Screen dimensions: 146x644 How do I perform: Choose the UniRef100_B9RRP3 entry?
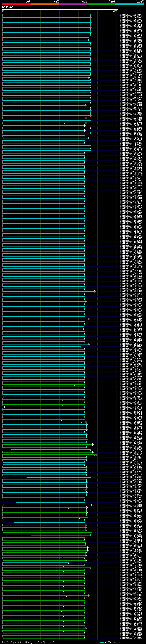(131, 53)
